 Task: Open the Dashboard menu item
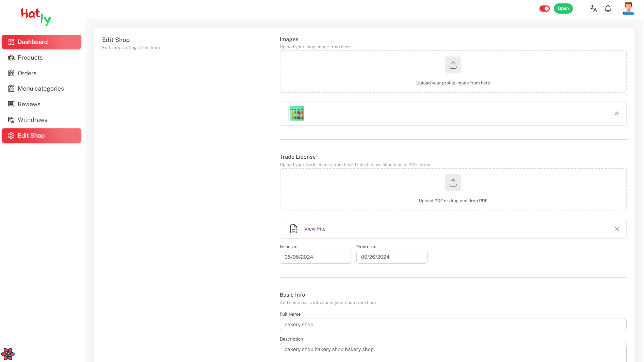click(42, 42)
